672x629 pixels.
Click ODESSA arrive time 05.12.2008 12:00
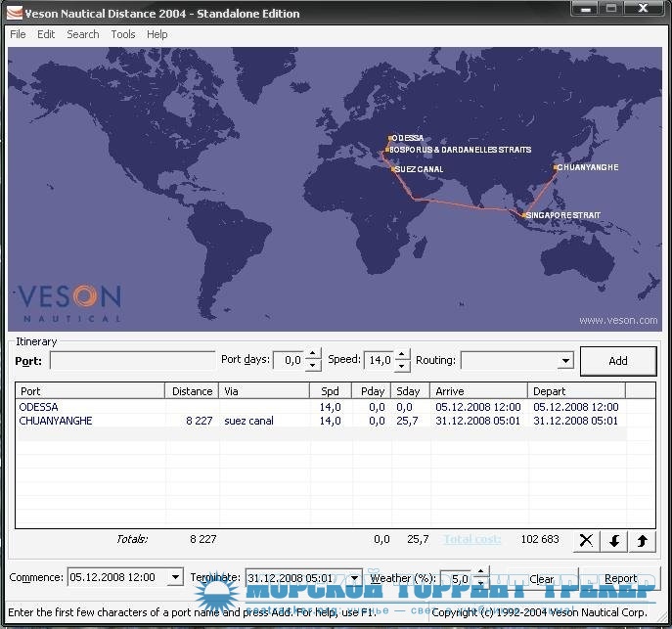point(478,407)
